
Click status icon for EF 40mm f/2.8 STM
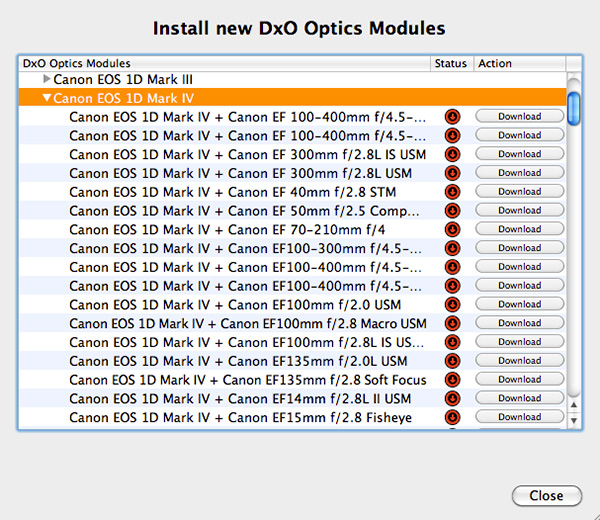pyautogui.click(x=452, y=192)
